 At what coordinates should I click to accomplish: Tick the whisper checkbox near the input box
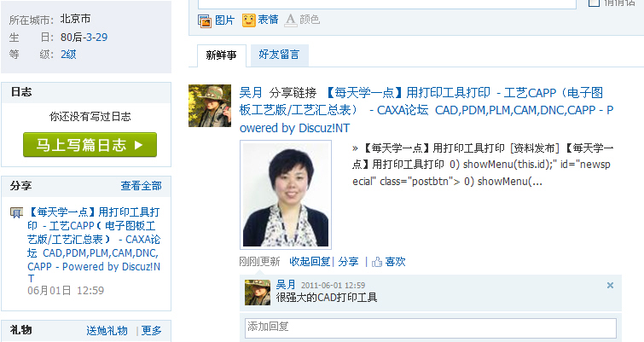(x=594, y=3)
